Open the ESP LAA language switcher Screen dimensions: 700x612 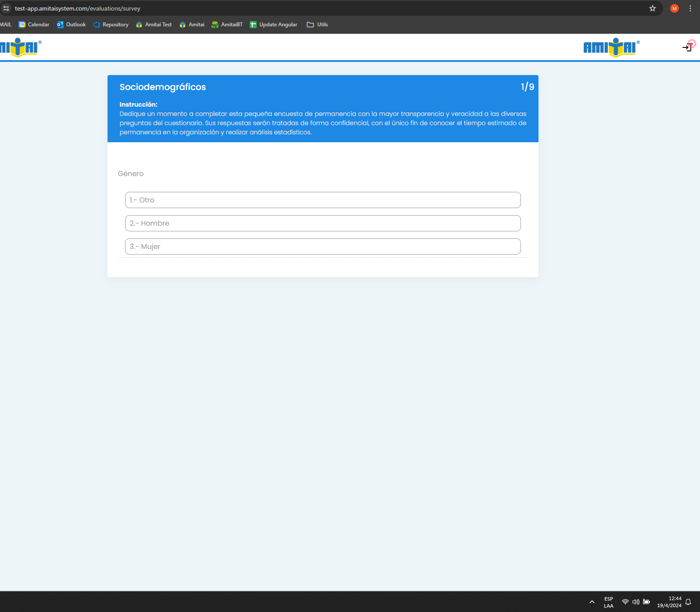[x=609, y=602]
